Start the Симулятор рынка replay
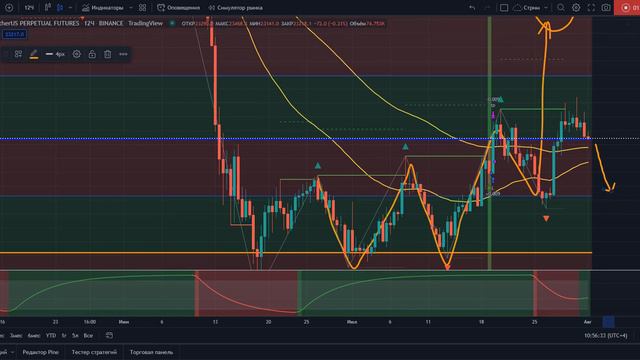The height and width of the screenshot is (360, 640). (x=236, y=7)
